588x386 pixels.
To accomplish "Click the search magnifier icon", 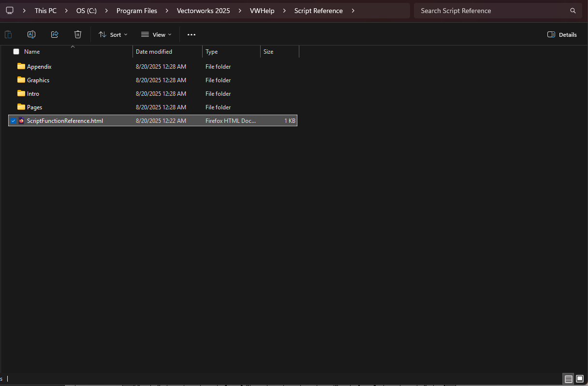I will [x=573, y=11].
